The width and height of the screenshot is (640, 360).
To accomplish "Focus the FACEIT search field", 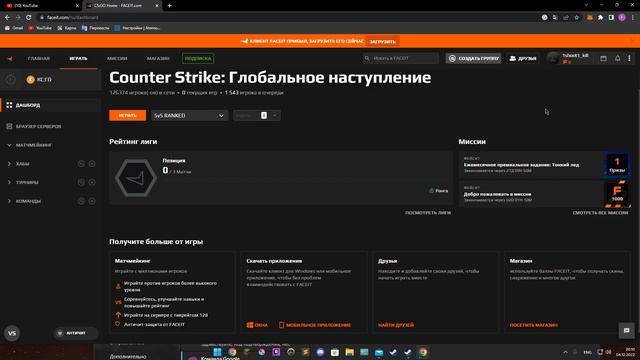I will point(400,58).
